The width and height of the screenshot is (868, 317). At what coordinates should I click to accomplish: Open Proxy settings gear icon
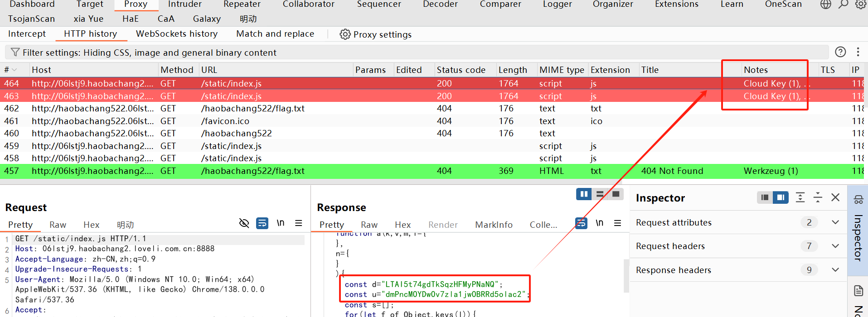345,34
